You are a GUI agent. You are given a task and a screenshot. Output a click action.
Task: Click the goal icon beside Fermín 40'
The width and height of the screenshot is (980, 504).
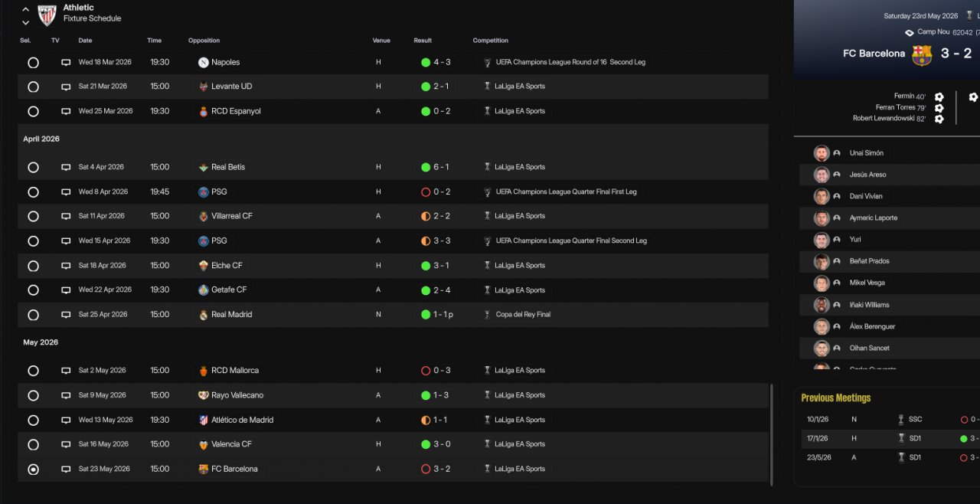coord(939,97)
